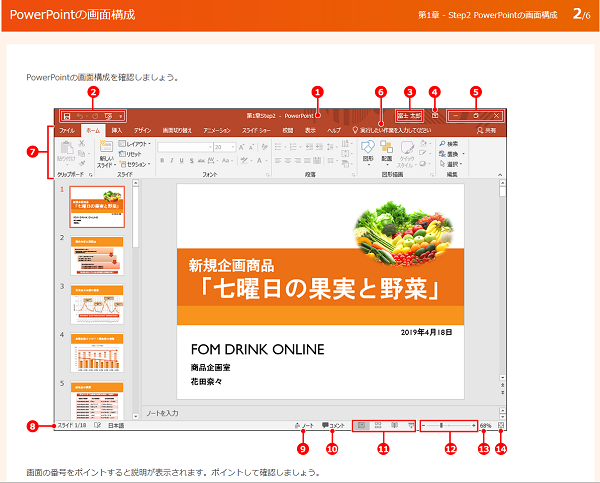Switch to the Design (デザイン) tab
Viewport: 600px width, 483px height.
(x=142, y=131)
